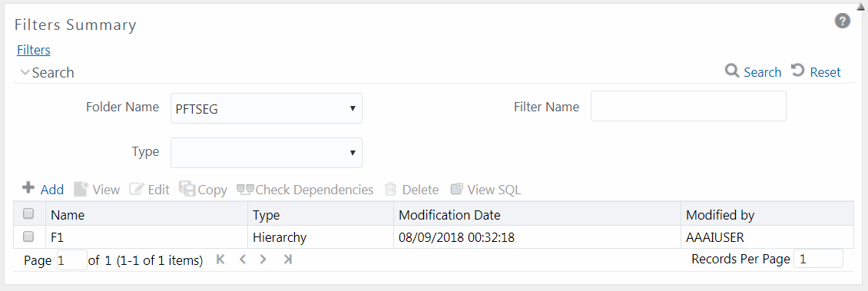Screen dimensions: 868x291
Task: Click the small up arrow in top-right corner
Action: pyautogui.click(x=860, y=7)
